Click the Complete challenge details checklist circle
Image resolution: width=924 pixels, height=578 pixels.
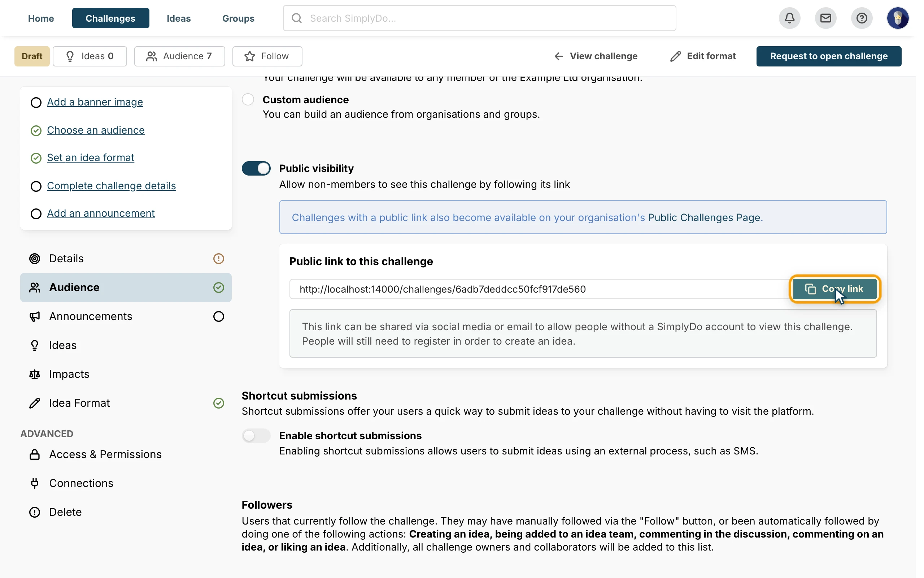[x=36, y=186]
